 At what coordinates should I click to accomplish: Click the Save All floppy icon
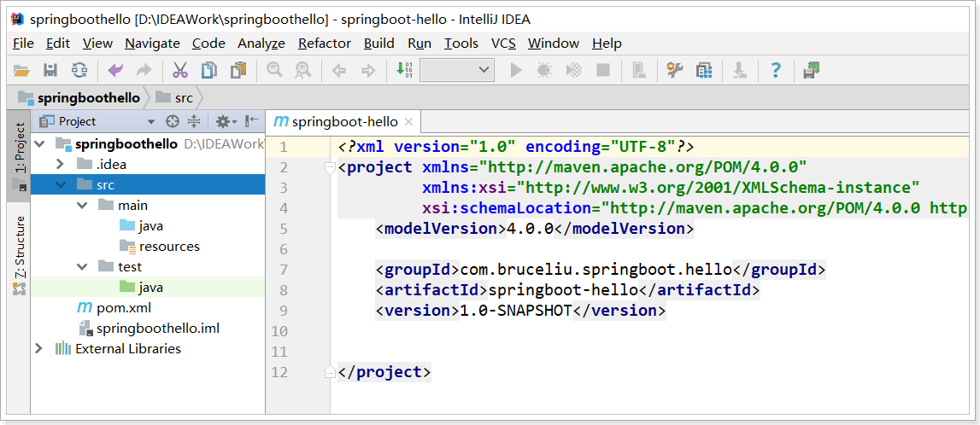pos(50,70)
